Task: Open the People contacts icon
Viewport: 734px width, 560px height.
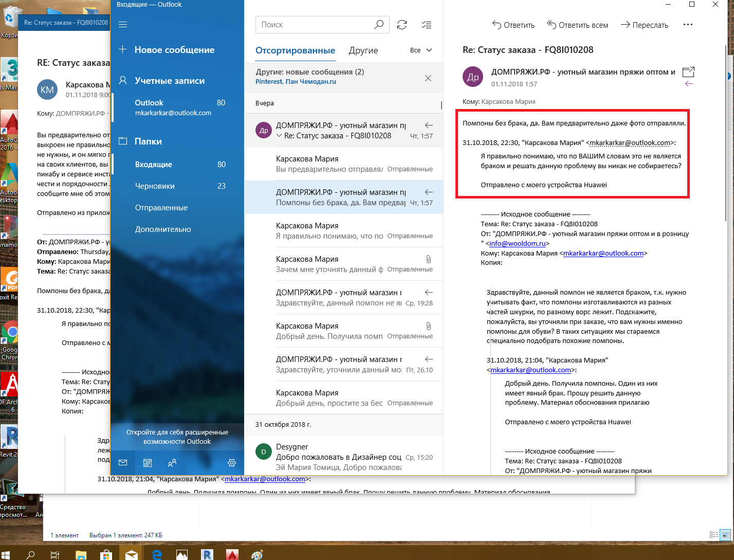Action: tap(172, 463)
